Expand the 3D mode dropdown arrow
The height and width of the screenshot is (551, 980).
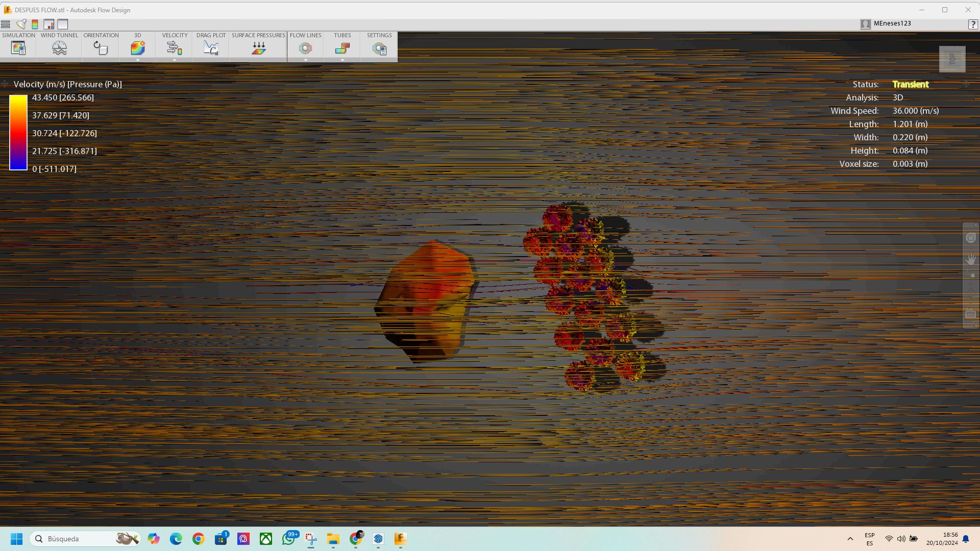(137, 60)
